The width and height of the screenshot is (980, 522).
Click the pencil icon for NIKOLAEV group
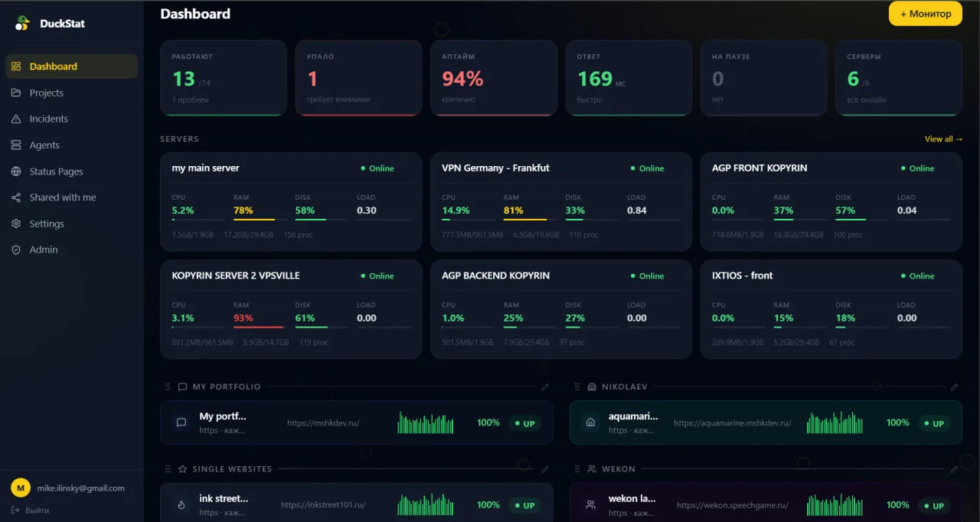coord(954,387)
